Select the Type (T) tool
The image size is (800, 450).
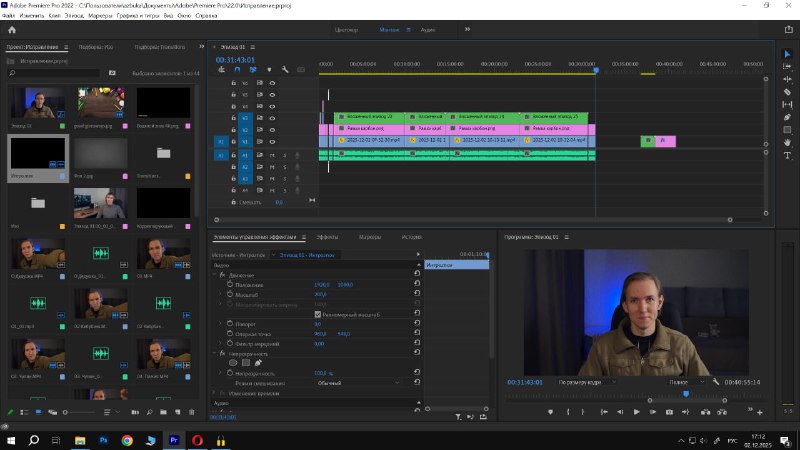click(x=787, y=156)
